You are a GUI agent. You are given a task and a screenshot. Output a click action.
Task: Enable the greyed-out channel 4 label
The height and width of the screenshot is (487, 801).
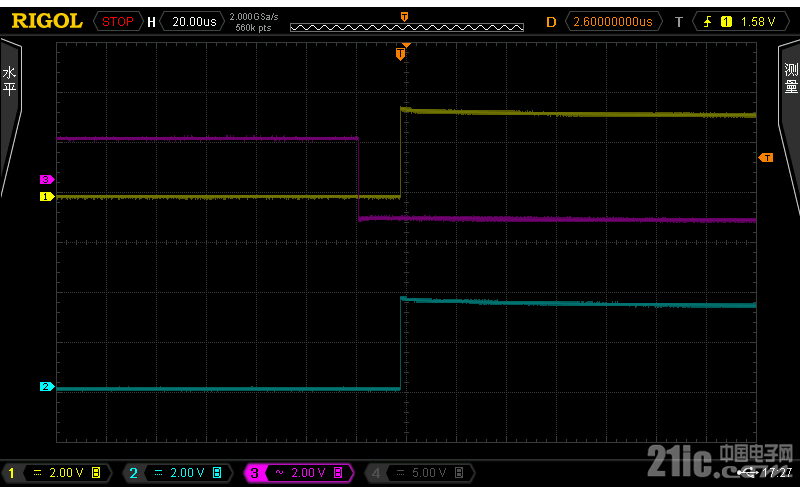[375, 473]
